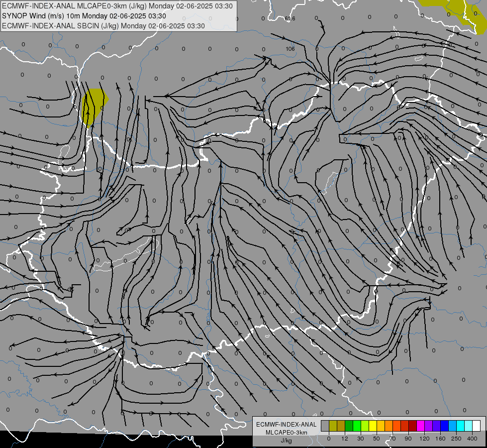Image resolution: width=487 pixels, height=448 pixels.
Task: Click the pale cyan legend swatch
Action: [469, 426]
